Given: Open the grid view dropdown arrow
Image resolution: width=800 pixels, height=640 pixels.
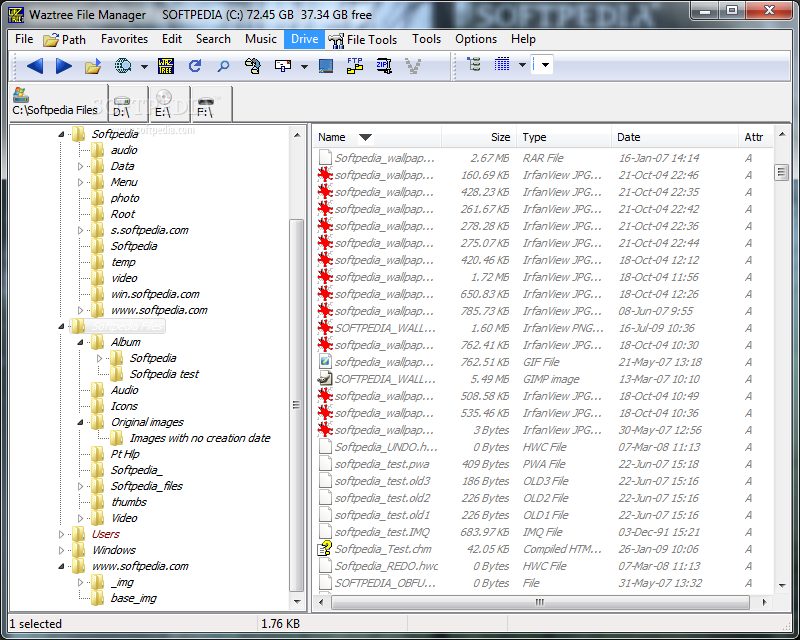Looking at the screenshot, I should pos(522,65).
